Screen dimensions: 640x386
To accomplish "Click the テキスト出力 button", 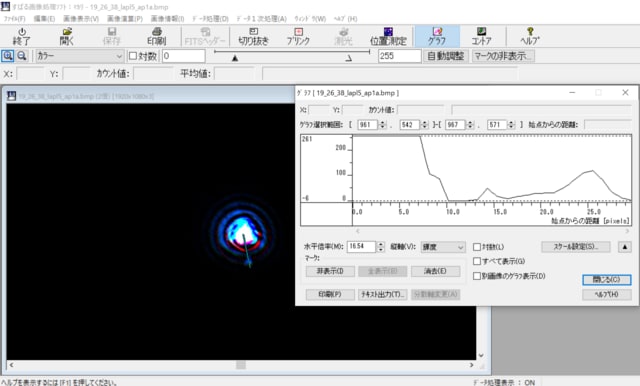I will pyautogui.click(x=382, y=294).
